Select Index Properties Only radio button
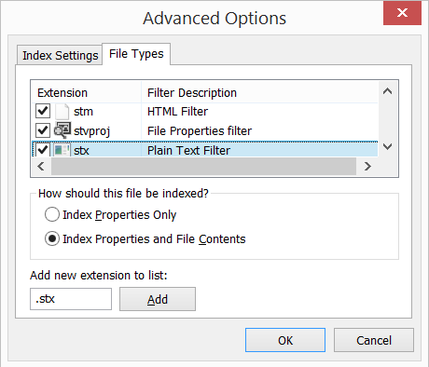 click(x=52, y=215)
